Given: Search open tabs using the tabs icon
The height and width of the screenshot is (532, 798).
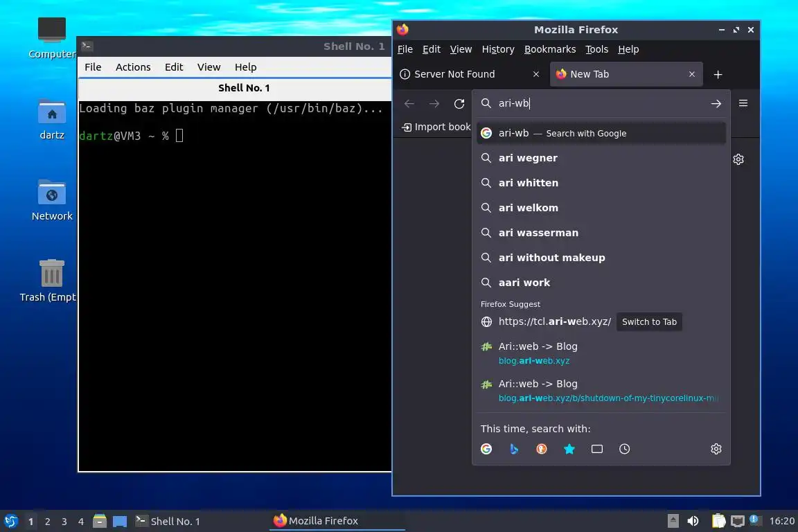Looking at the screenshot, I should point(597,449).
